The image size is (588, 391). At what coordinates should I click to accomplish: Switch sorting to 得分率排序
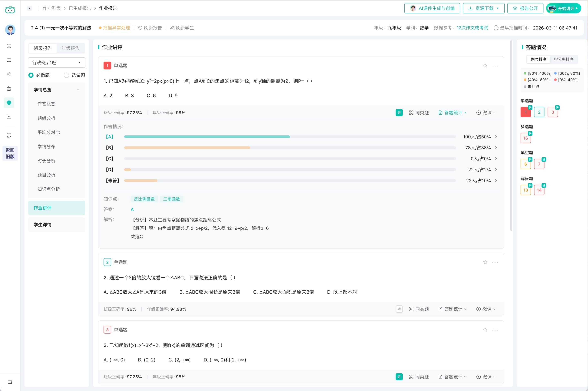tap(563, 59)
